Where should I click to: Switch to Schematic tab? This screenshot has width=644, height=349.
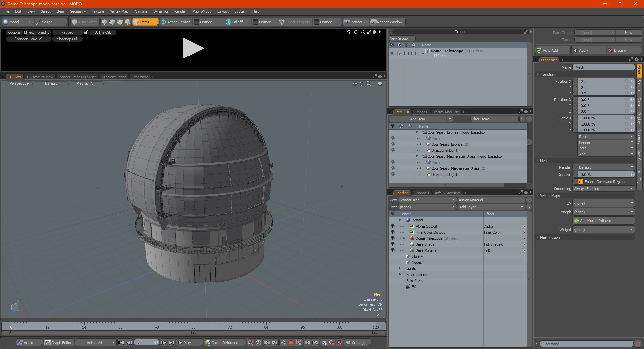pos(140,77)
